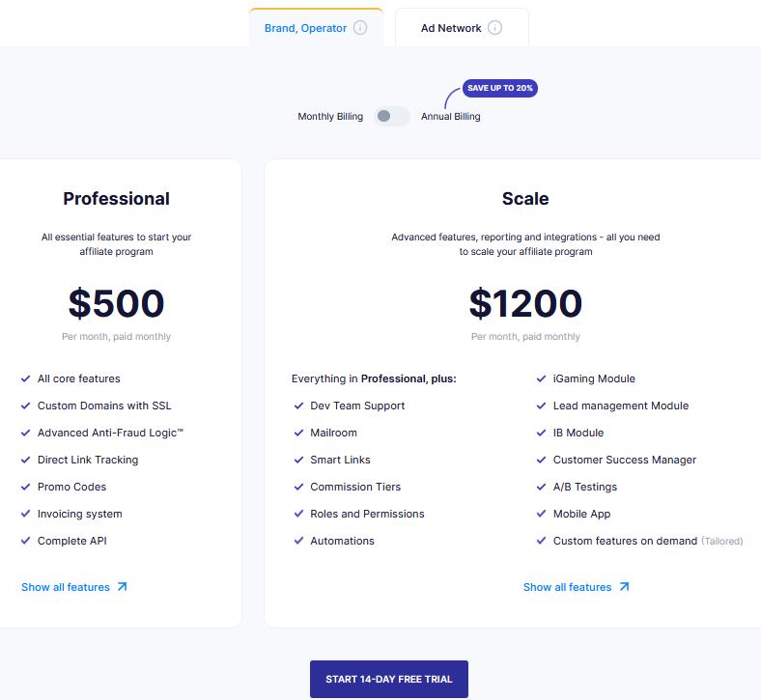
Task: Click the arrow icon under the Scale plan
Action: (x=624, y=586)
